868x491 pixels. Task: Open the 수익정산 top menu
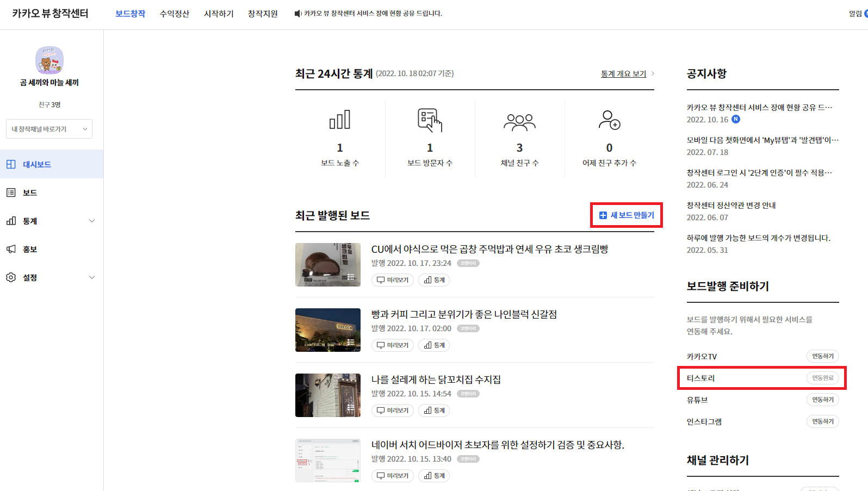pyautogui.click(x=175, y=14)
